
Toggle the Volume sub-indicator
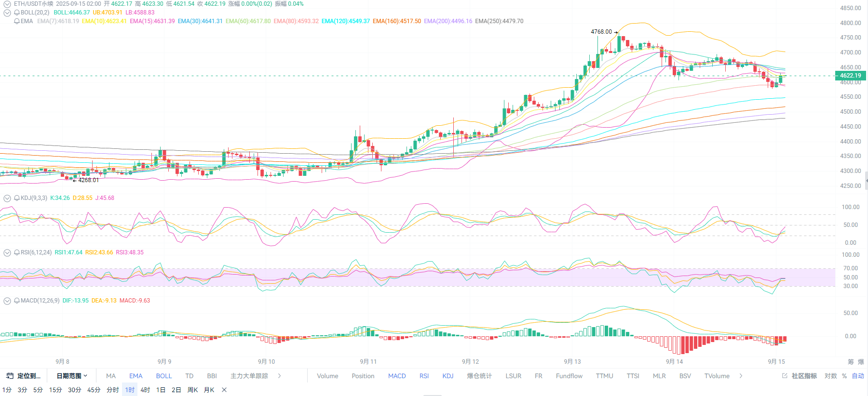coord(327,376)
